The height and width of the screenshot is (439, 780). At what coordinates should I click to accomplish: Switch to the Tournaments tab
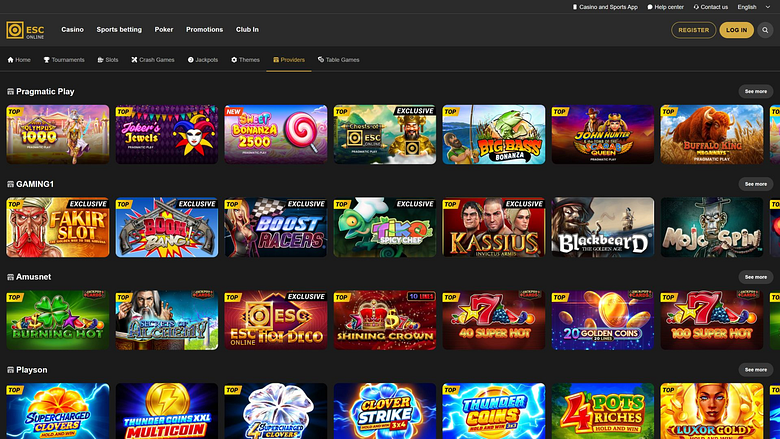[x=64, y=60]
